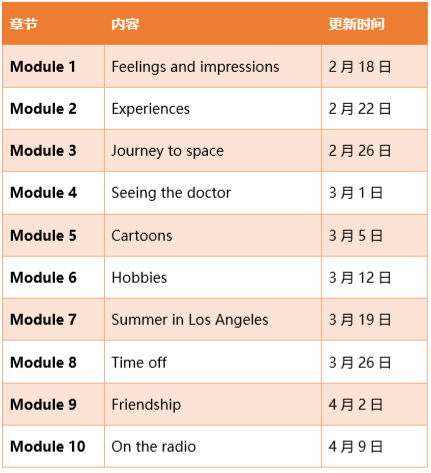
Task: Select the Module 10 cell
Action: click(x=53, y=447)
